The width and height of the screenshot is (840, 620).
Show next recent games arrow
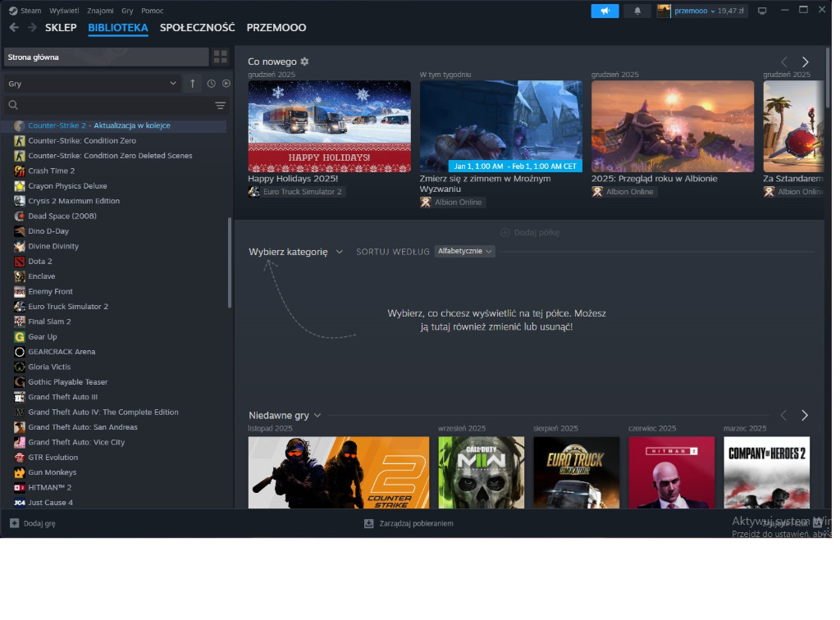click(804, 416)
